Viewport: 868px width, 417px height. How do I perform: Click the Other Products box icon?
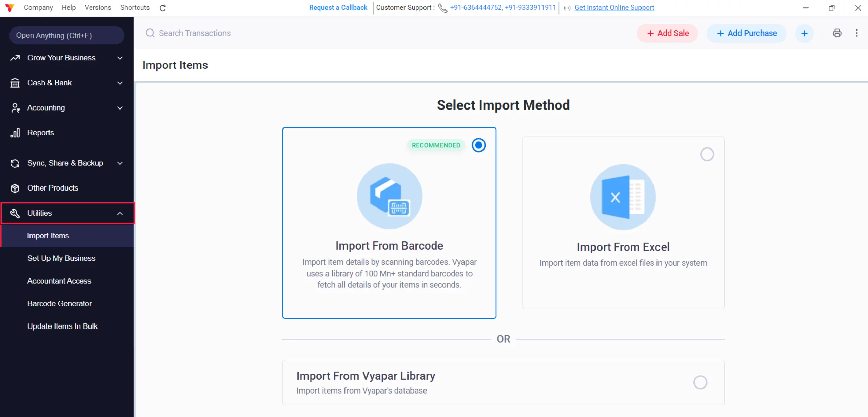click(15, 188)
